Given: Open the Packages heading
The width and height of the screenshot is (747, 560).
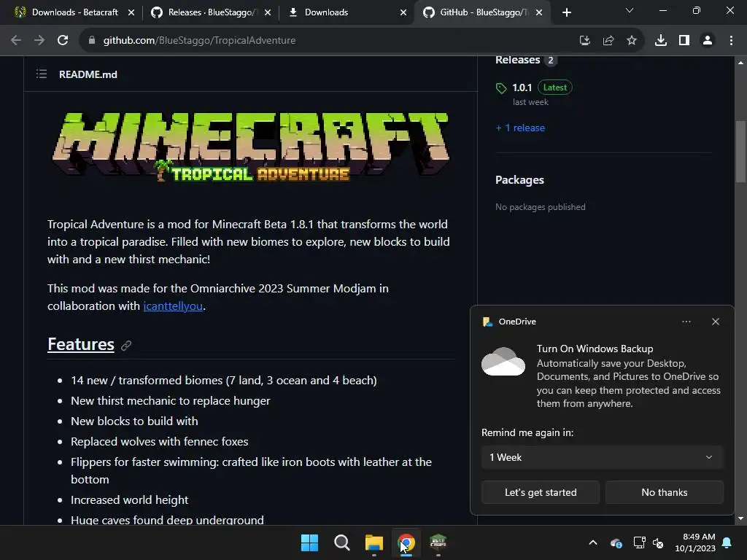Looking at the screenshot, I should (519, 180).
